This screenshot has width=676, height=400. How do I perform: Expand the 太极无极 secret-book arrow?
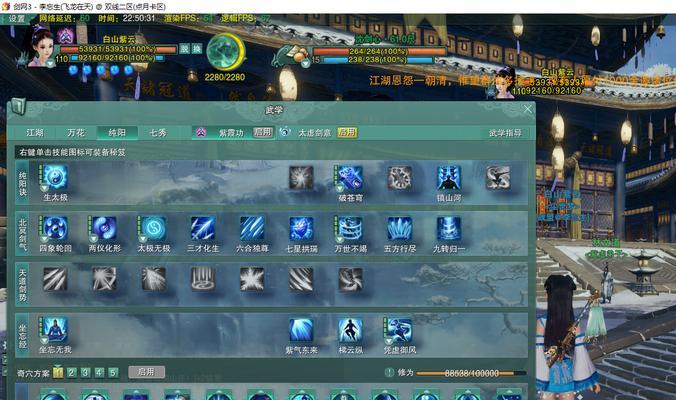(142, 239)
